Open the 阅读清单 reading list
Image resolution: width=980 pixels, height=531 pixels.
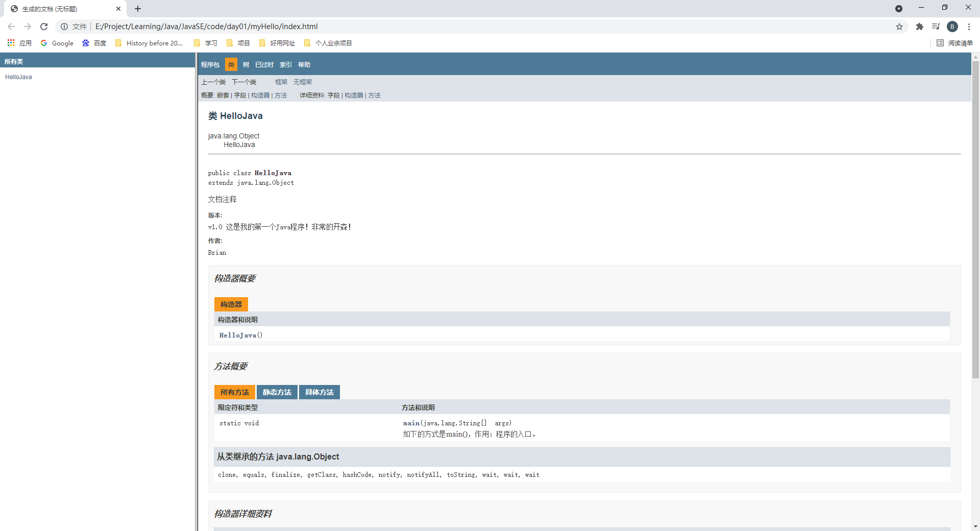[954, 43]
